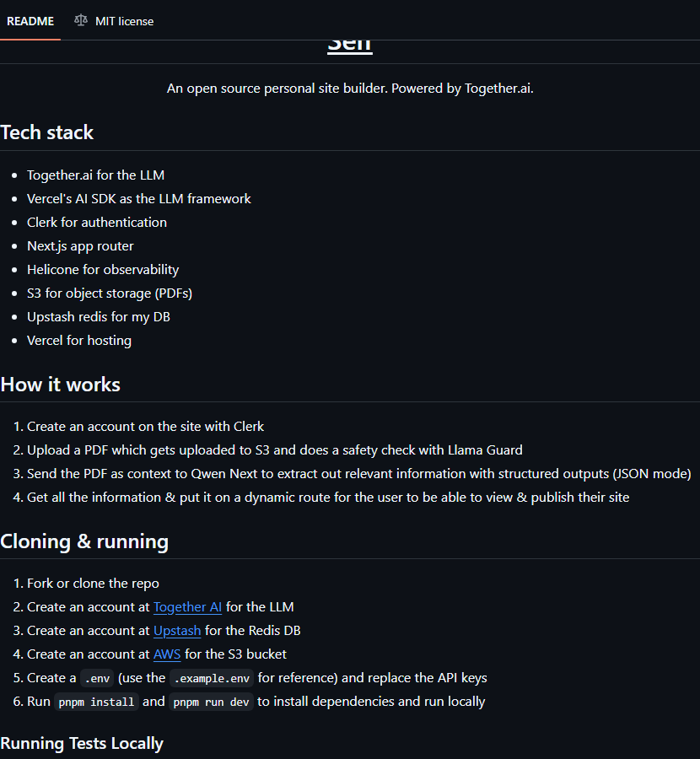Click the MIT license scale icon
This screenshot has height=759, width=700.
[80, 20]
